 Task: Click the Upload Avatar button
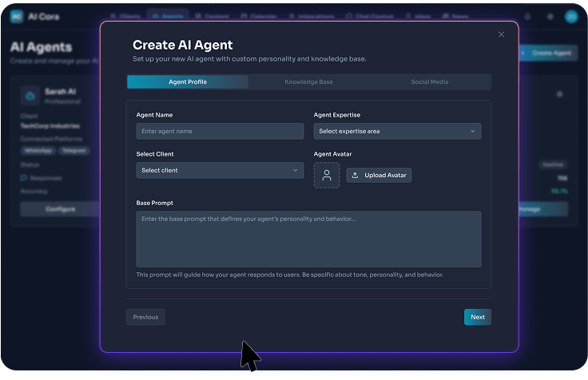click(x=379, y=176)
